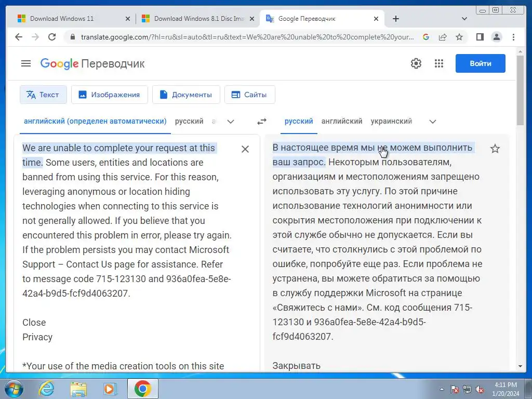Launch Internet Explorer from taskbar

tap(46, 389)
